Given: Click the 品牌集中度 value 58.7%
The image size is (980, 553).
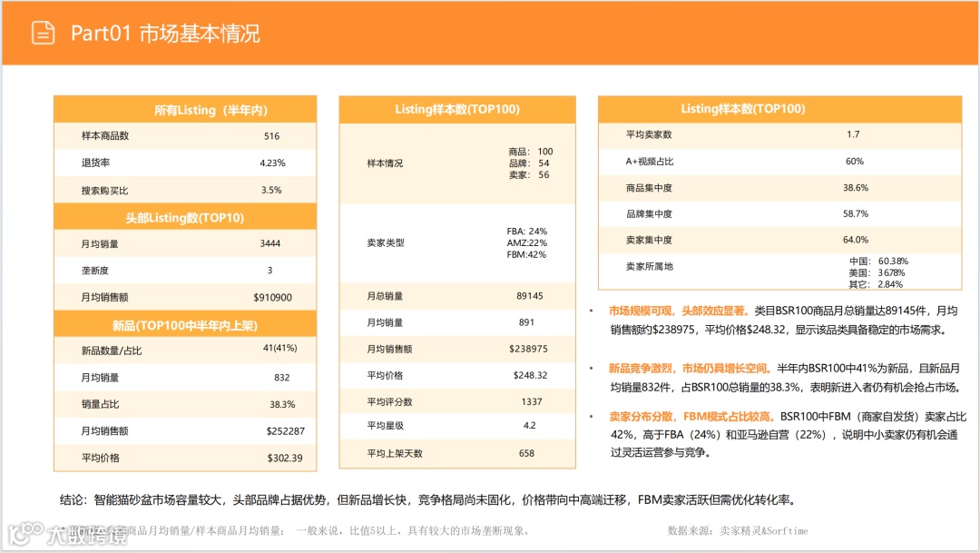Looking at the screenshot, I should tap(856, 214).
